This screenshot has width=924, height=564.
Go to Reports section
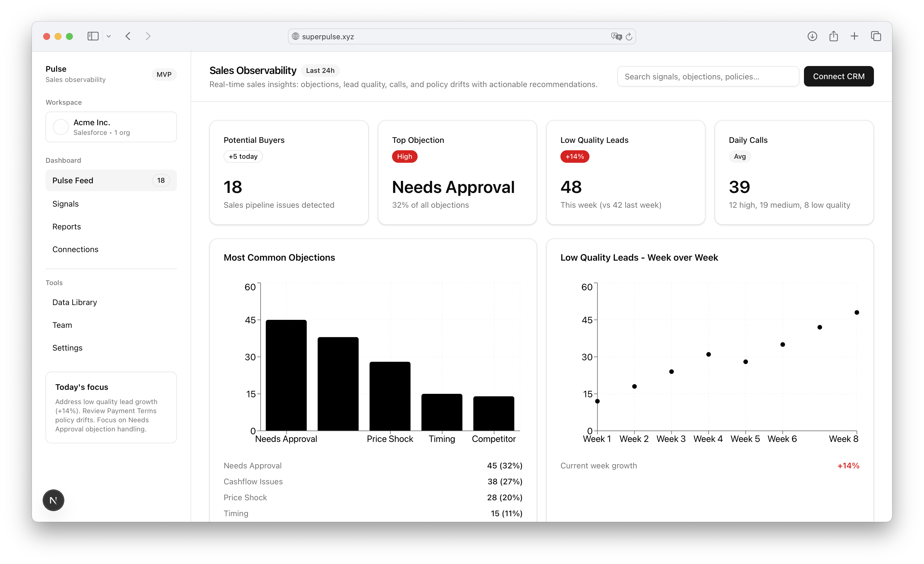click(67, 227)
